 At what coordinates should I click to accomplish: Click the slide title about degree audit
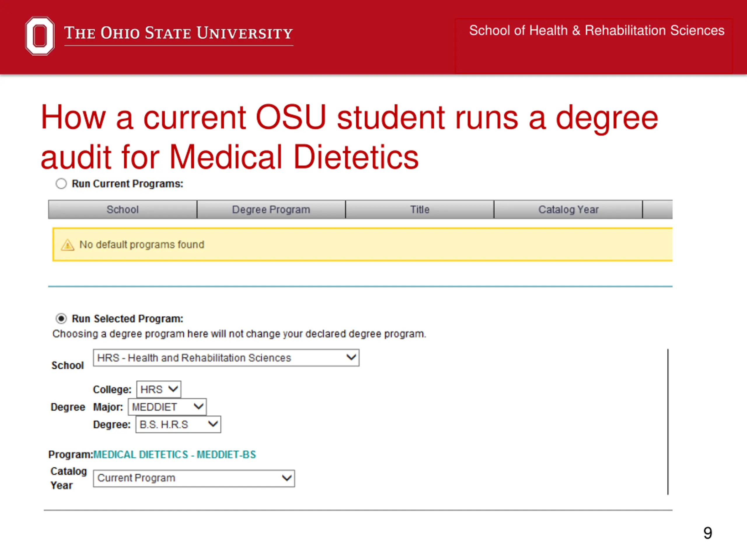350,137
